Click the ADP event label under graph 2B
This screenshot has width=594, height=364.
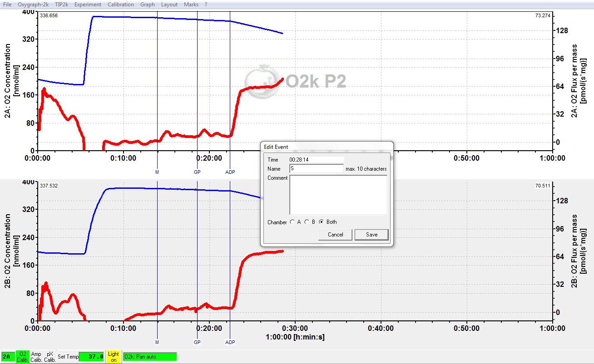point(230,342)
